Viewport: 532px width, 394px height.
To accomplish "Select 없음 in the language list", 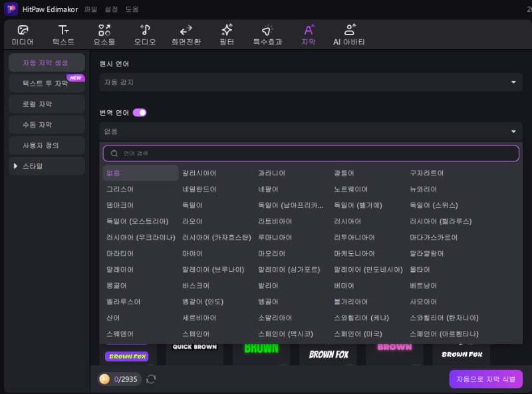I will pos(140,173).
